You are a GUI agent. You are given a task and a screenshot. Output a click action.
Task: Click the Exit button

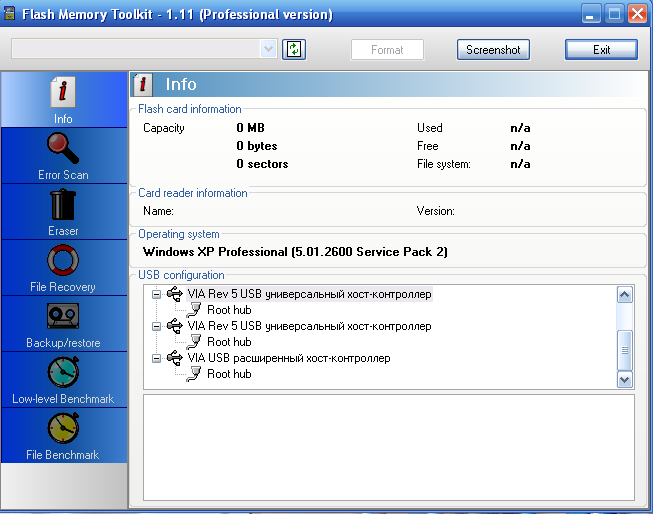(601, 50)
